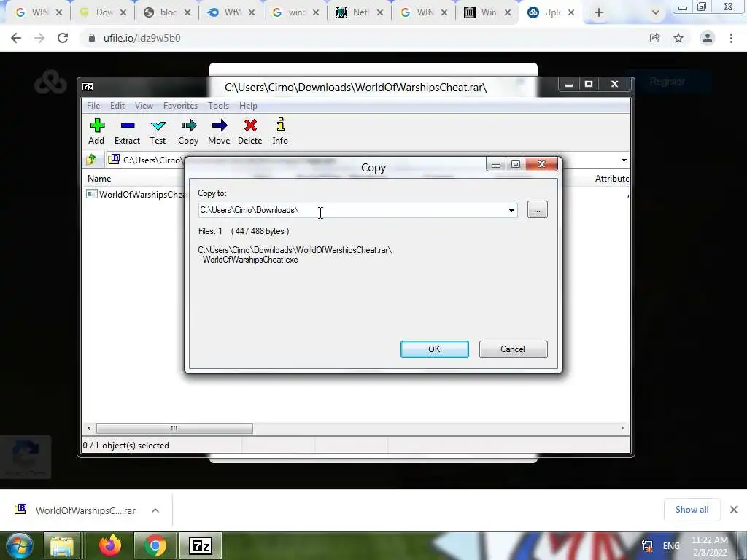Click the Info toolbar icon

pyautogui.click(x=280, y=131)
